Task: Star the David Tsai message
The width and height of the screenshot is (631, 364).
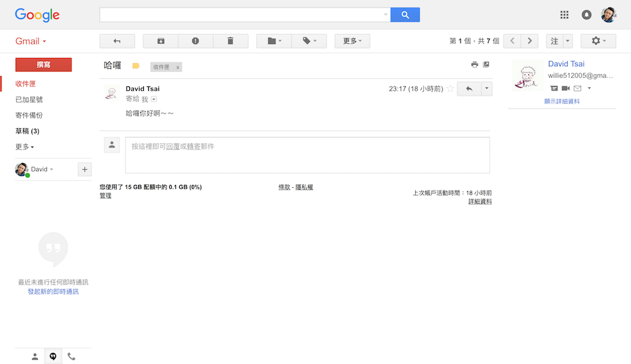Action: 451,88
